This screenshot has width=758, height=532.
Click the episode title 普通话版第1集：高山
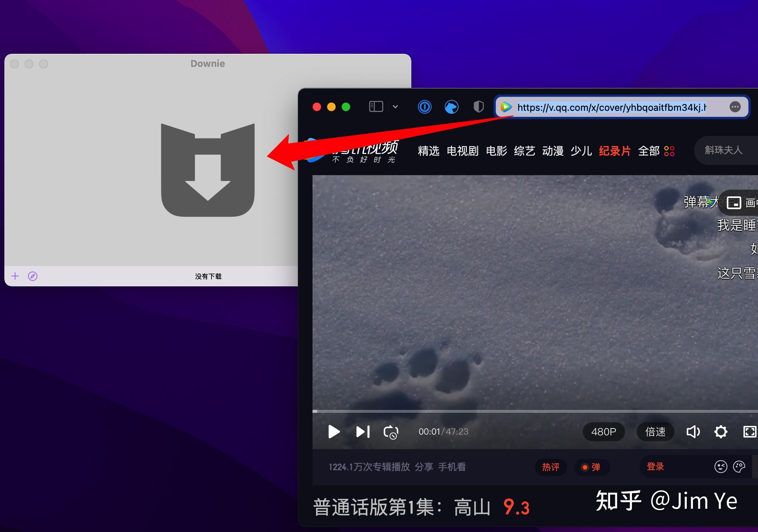tap(402, 507)
